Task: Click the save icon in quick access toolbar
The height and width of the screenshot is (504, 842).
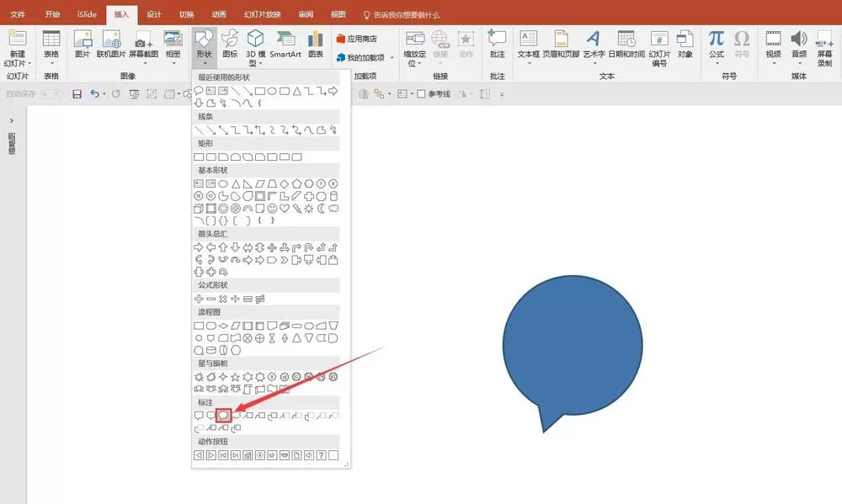Action: 77,94
